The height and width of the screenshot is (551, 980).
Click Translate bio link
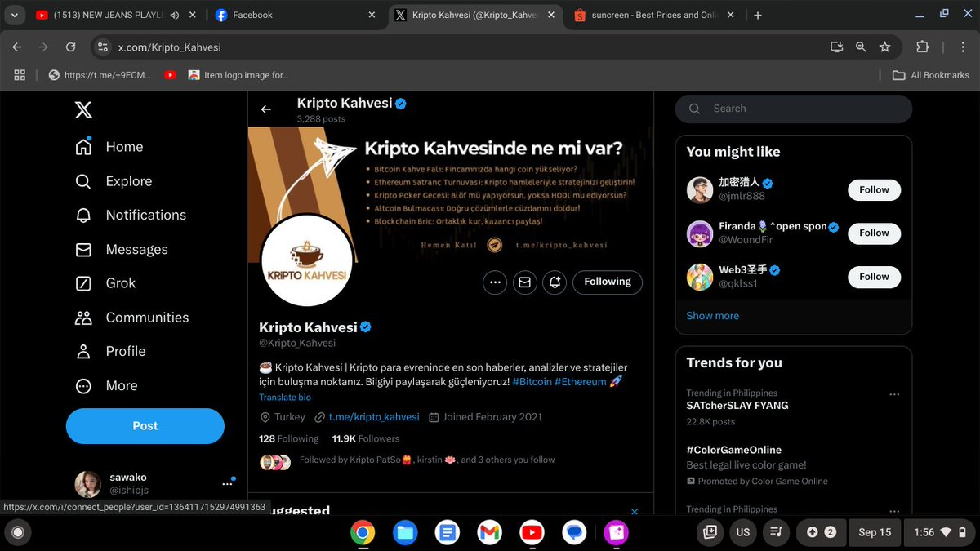point(285,398)
